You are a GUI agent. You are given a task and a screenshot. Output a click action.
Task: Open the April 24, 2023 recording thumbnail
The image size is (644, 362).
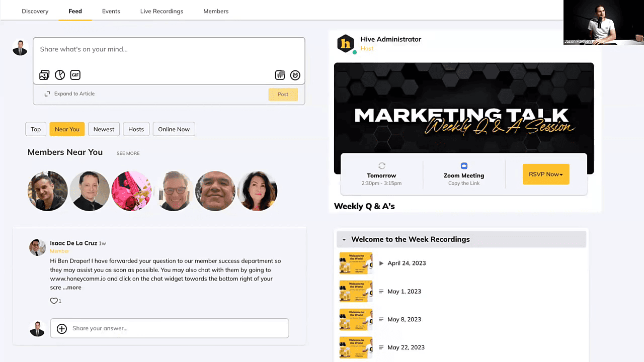[356, 263]
